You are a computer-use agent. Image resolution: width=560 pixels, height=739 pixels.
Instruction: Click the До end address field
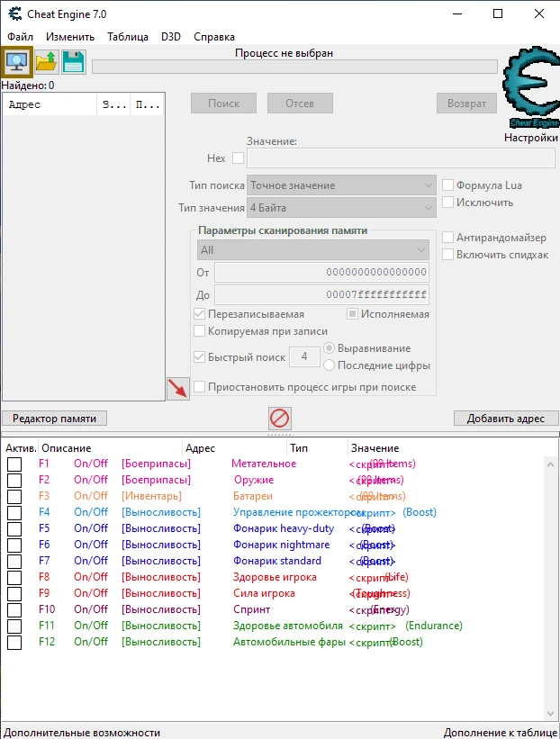pos(322,294)
